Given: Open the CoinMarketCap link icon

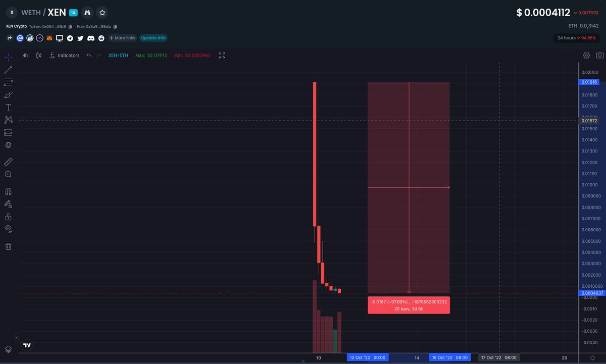Looking at the screenshot, I should coord(20,38).
